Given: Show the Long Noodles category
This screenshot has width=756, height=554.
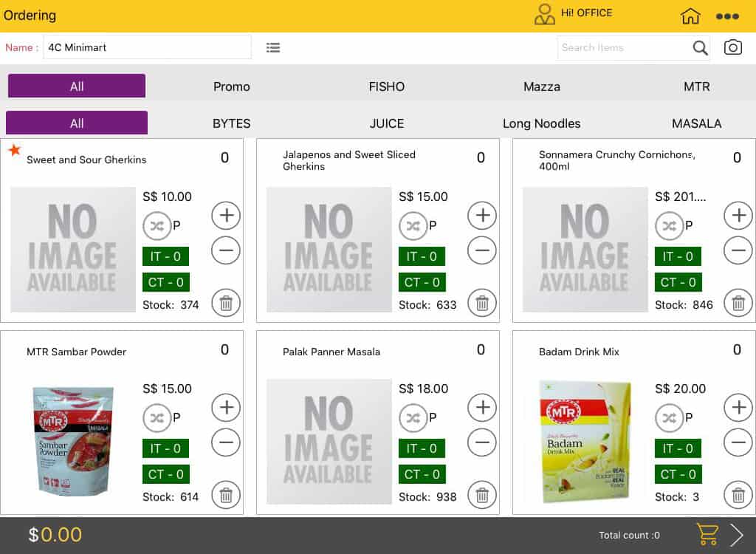Looking at the screenshot, I should tap(541, 123).
